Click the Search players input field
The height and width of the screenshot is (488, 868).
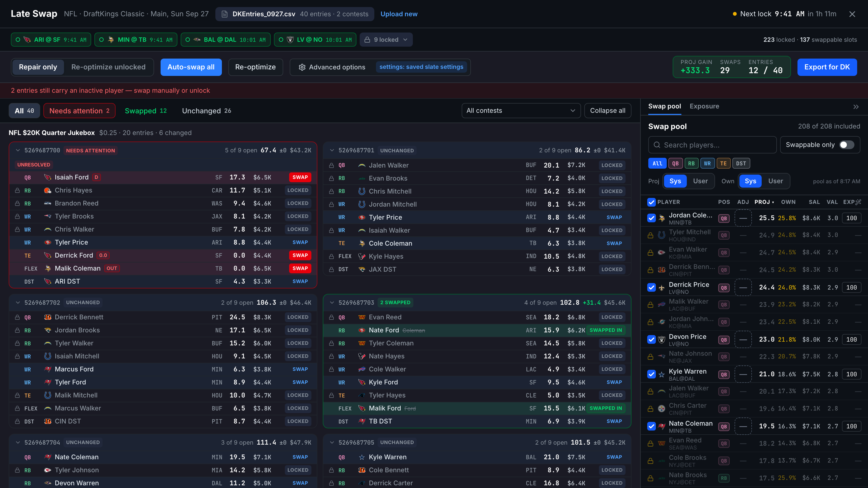tap(712, 145)
